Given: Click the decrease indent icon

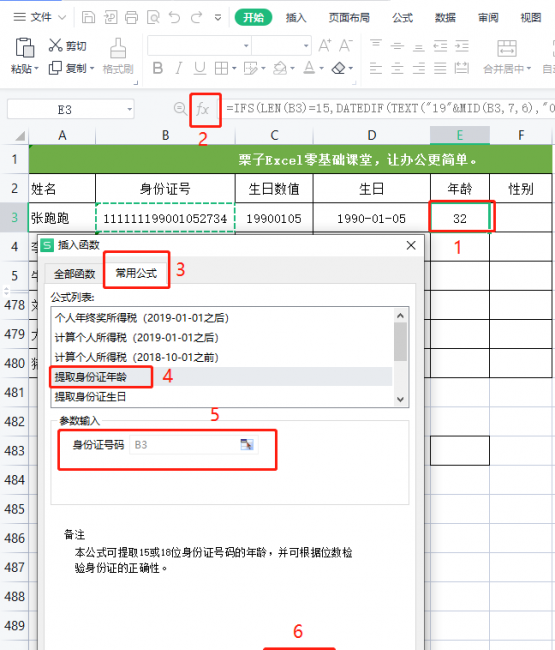Looking at the screenshot, I should coord(440,46).
